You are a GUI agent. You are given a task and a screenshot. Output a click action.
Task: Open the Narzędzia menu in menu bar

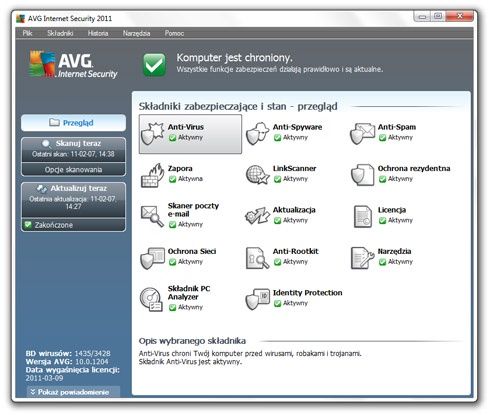coord(136,33)
